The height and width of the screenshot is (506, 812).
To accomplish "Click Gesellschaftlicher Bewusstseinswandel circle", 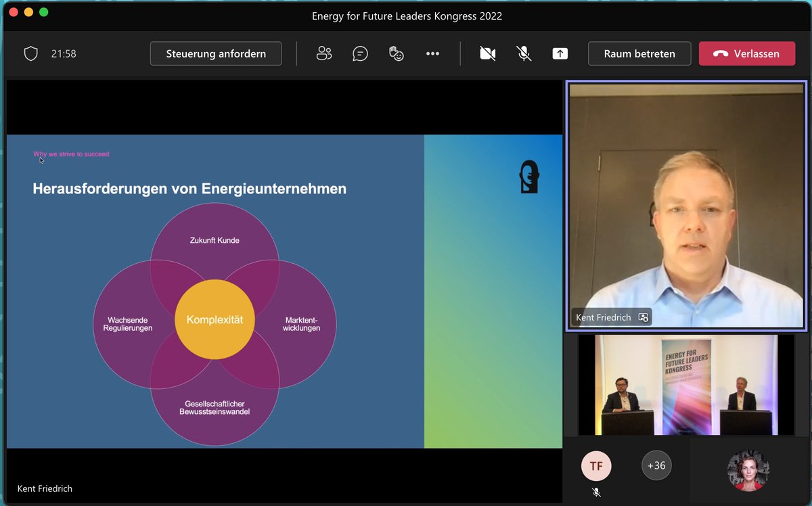I will (x=215, y=407).
